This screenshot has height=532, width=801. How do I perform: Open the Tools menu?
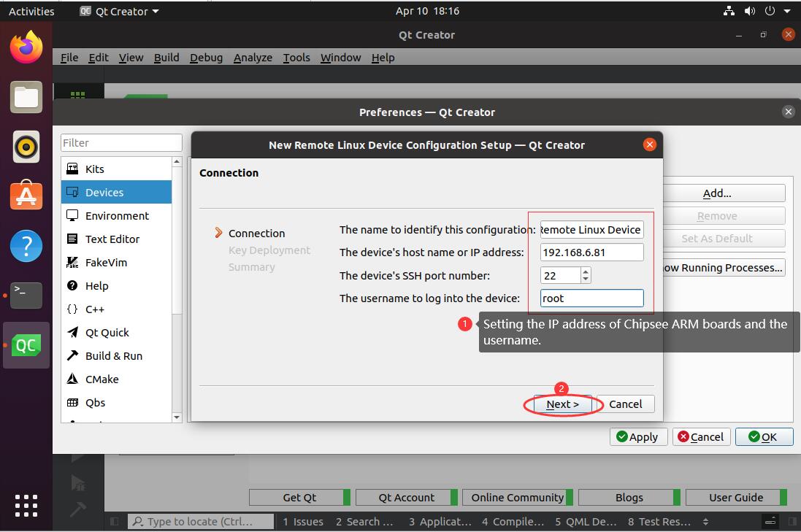296,58
